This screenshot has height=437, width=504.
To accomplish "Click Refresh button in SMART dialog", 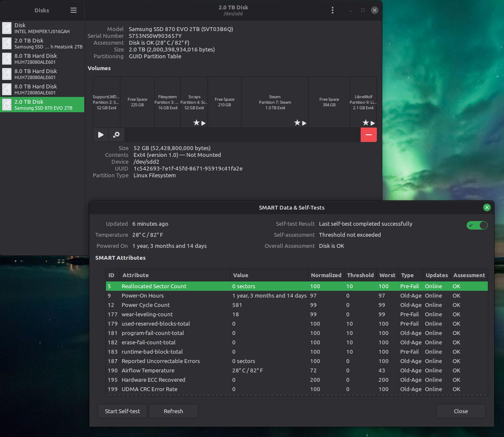I will coord(173,411).
